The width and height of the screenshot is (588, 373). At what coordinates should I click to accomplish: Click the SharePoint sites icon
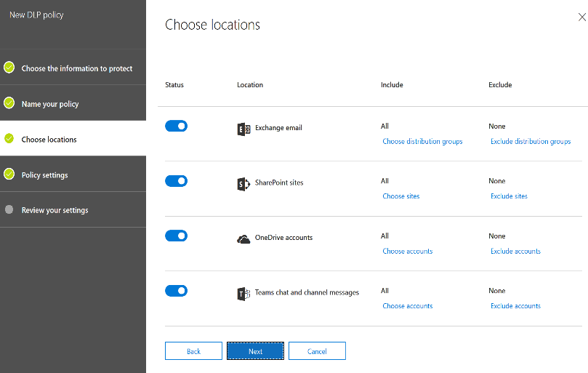(x=243, y=184)
